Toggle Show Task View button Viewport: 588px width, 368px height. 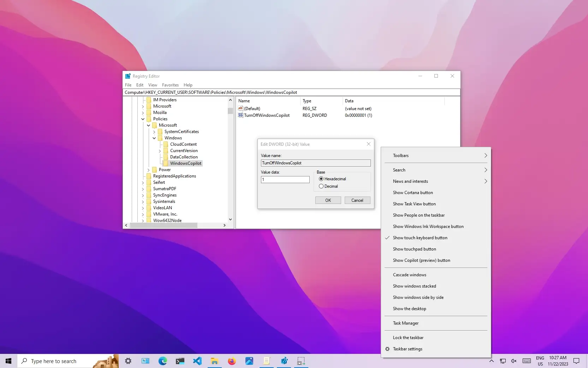pyautogui.click(x=436, y=204)
